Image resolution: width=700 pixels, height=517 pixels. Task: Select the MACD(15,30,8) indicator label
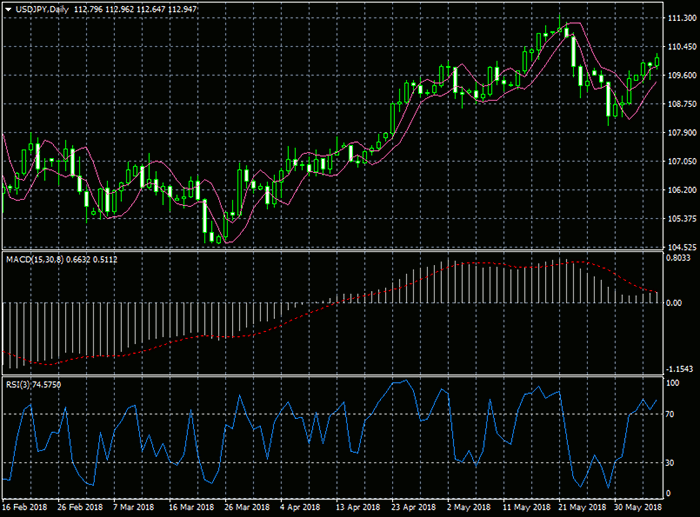(36, 260)
